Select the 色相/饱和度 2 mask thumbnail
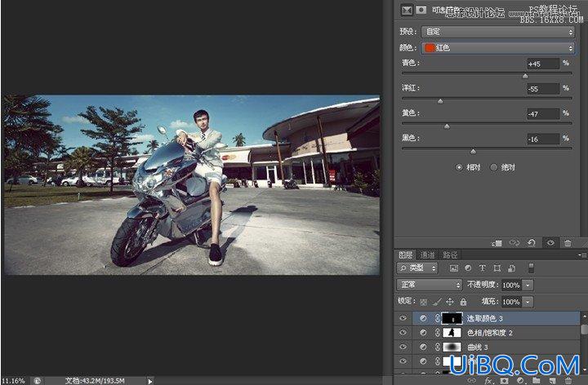Screen dimensions: 588x385 click(452, 333)
